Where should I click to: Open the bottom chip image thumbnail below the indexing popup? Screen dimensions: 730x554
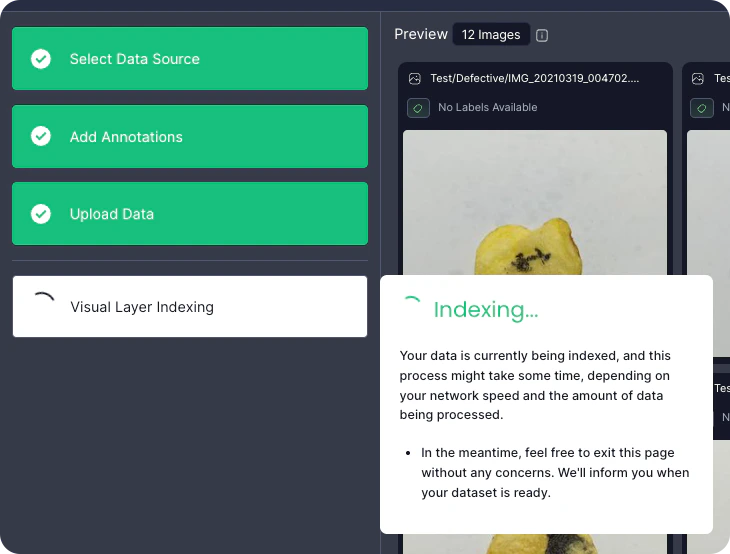tap(534, 544)
